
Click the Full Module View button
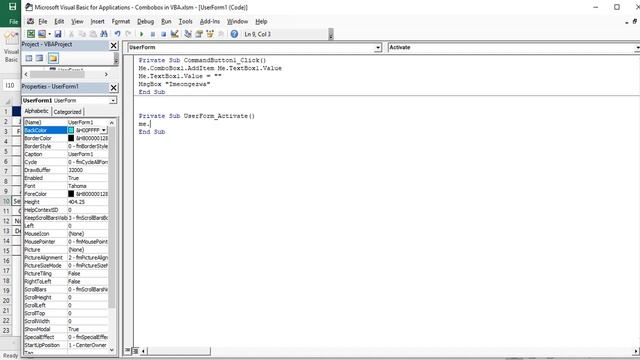pyautogui.click(x=136, y=350)
